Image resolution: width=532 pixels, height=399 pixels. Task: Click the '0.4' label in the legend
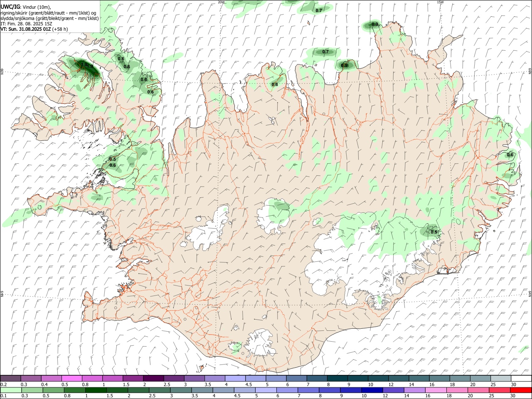pos(44,384)
